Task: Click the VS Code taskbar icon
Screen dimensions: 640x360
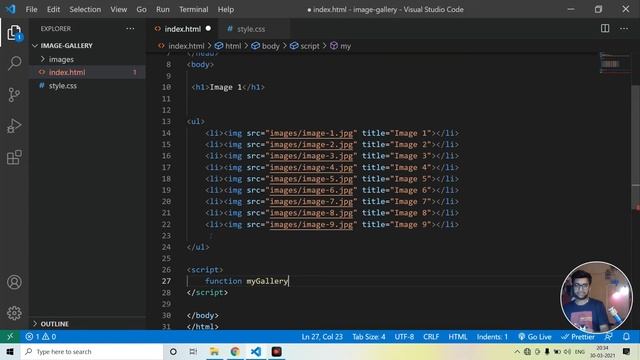Action: pos(256,351)
